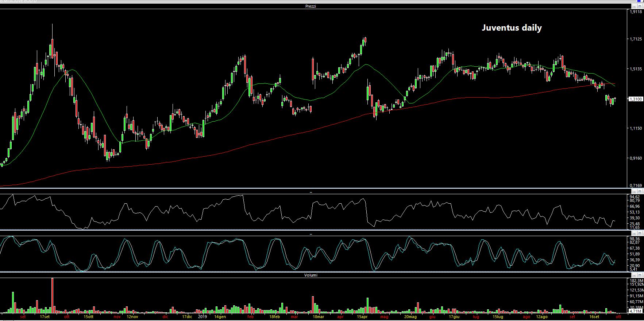
Task: Click the 2019 year marker on time axis
Action: pos(203,317)
